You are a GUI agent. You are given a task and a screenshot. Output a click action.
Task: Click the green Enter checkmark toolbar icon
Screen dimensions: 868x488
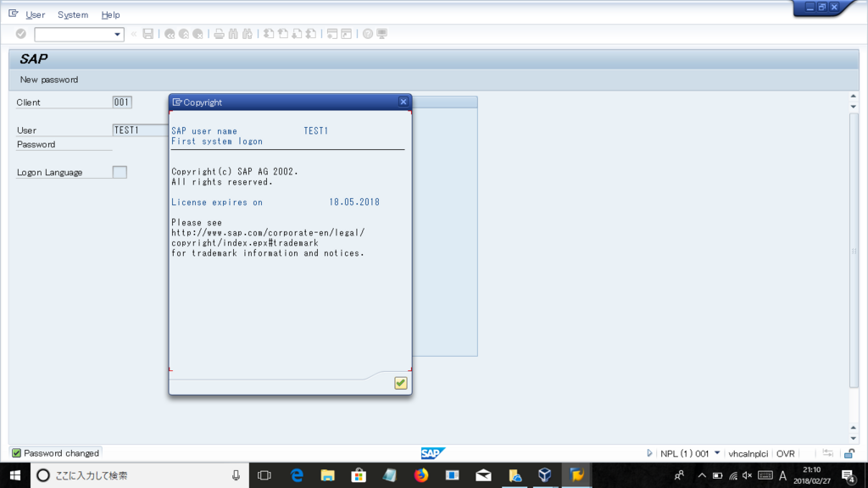pyautogui.click(x=21, y=34)
